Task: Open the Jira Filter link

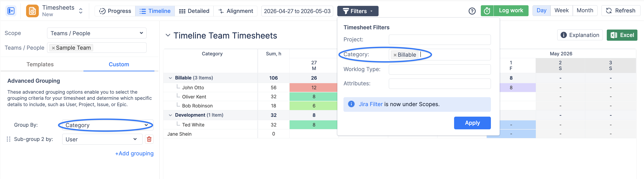Action: click(370, 104)
